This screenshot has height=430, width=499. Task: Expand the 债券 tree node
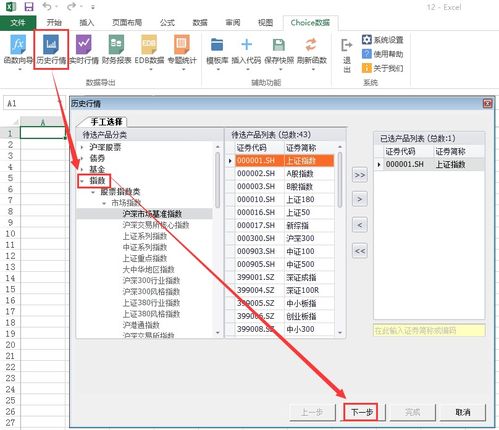(x=82, y=158)
